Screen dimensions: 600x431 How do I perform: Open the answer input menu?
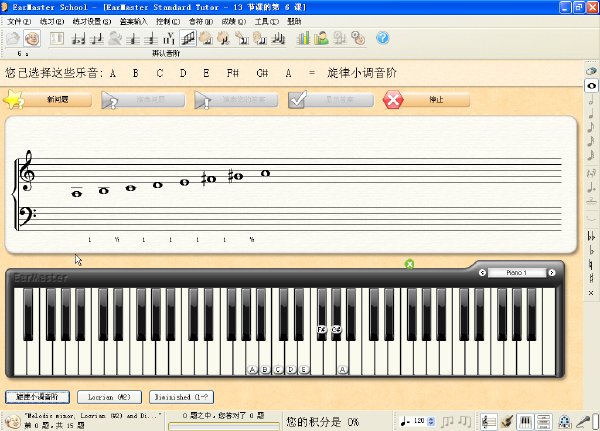tap(133, 21)
